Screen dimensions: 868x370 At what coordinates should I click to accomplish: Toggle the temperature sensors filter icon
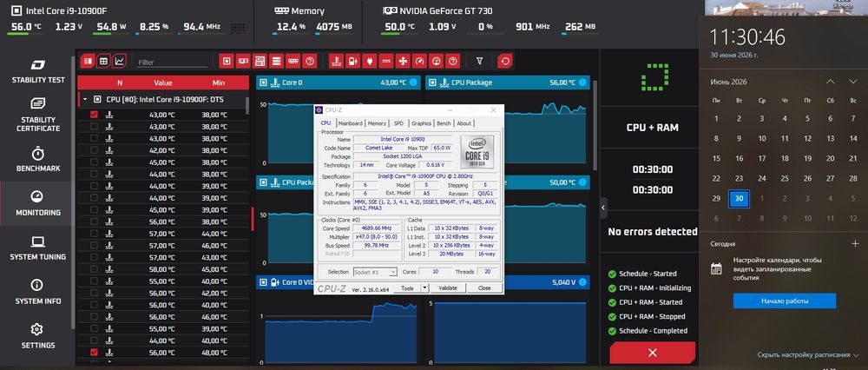pos(335,61)
